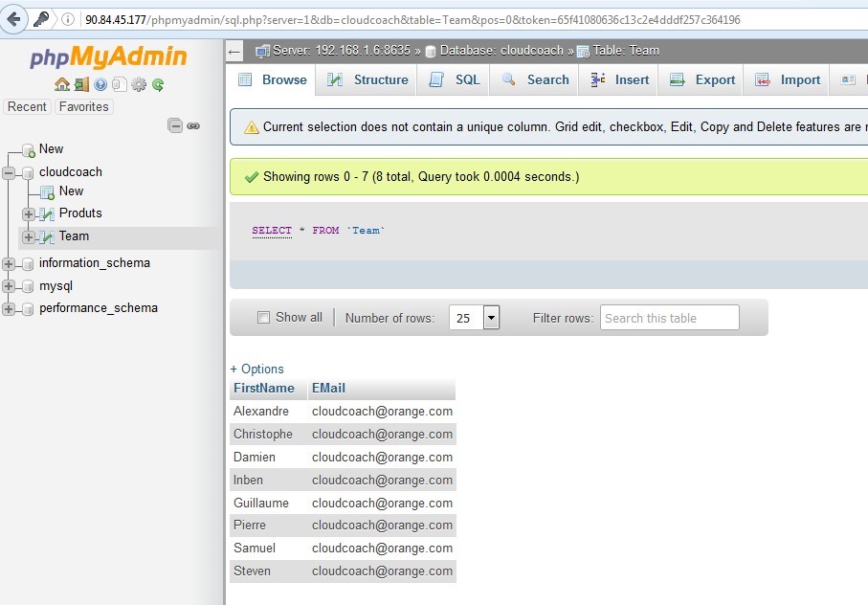This screenshot has height=605, width=868.
Task: Select New table under cloudcoach
Action: point(72,190)
